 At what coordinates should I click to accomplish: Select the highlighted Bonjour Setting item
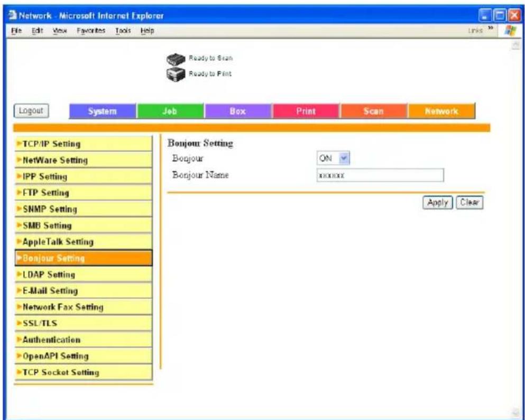[84, 258]
